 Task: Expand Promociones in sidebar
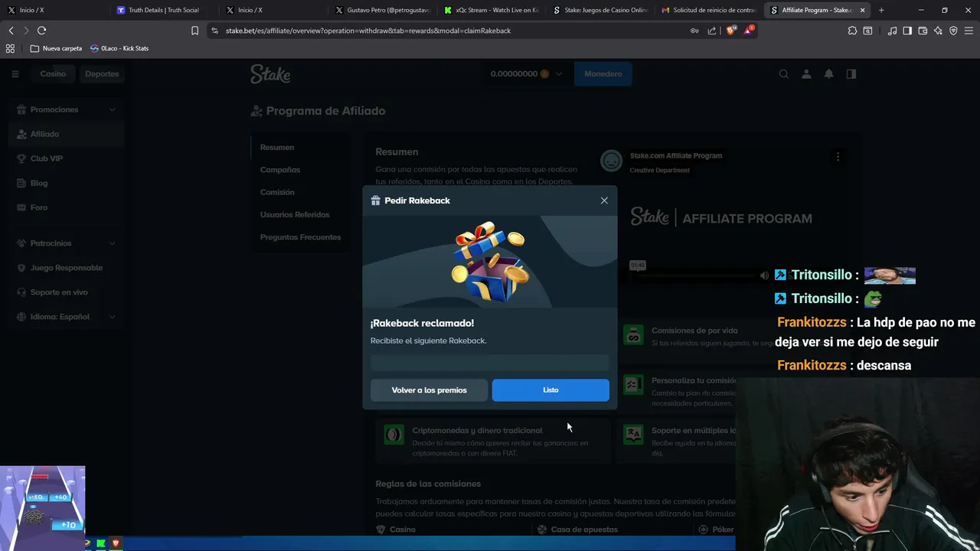(x=67, y=109)
